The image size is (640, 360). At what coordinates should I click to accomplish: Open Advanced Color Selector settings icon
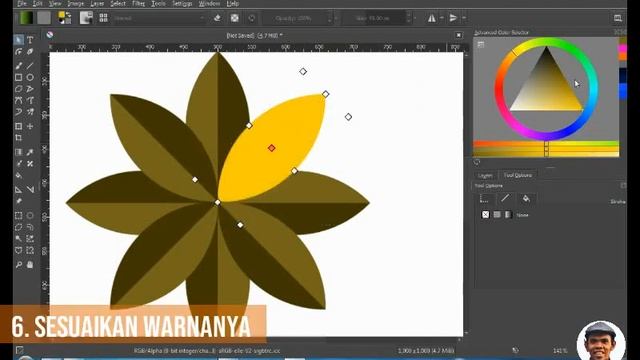coord(481,44)
